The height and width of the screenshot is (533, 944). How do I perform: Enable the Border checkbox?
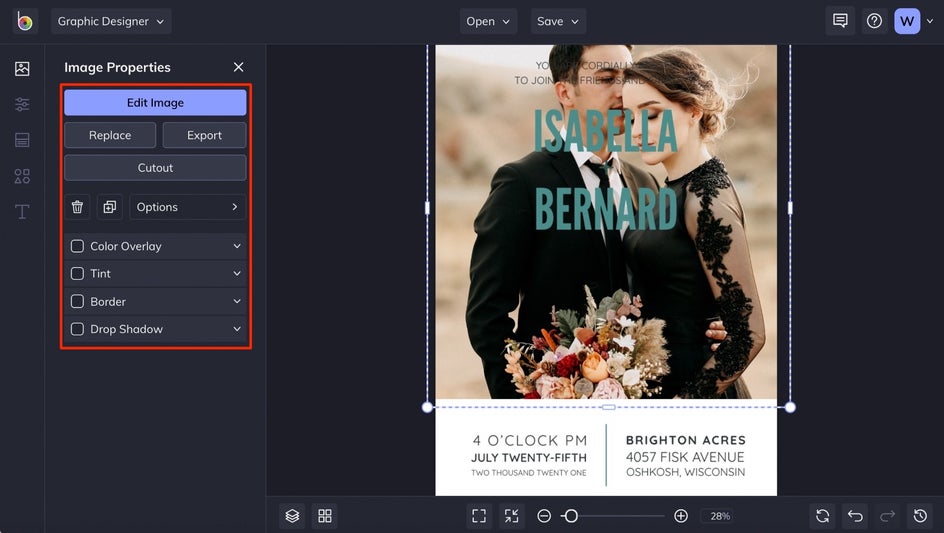click(x=77, y=301)
